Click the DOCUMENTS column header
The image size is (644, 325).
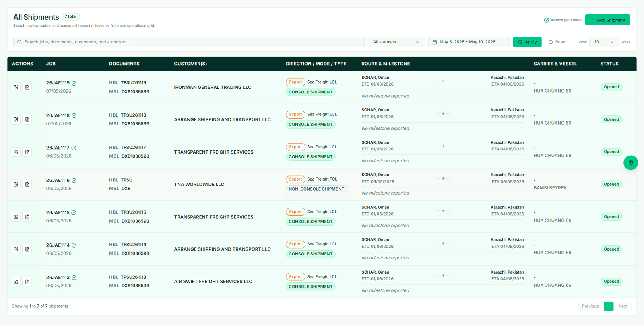tap(124, 64)
